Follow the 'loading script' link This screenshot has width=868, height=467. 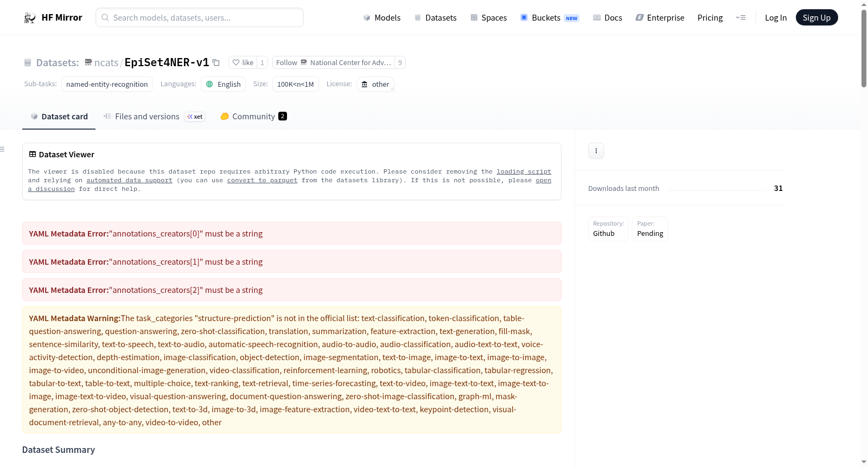[524, 171]
